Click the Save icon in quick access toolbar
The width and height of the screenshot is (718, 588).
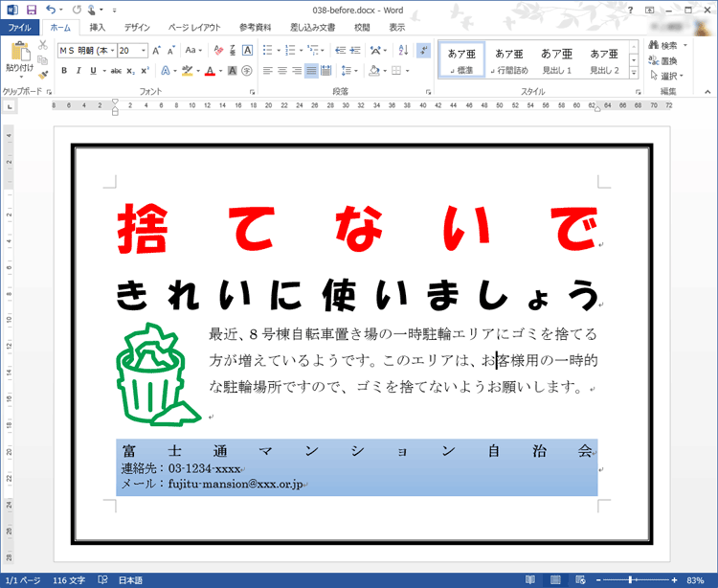[32, 10]
